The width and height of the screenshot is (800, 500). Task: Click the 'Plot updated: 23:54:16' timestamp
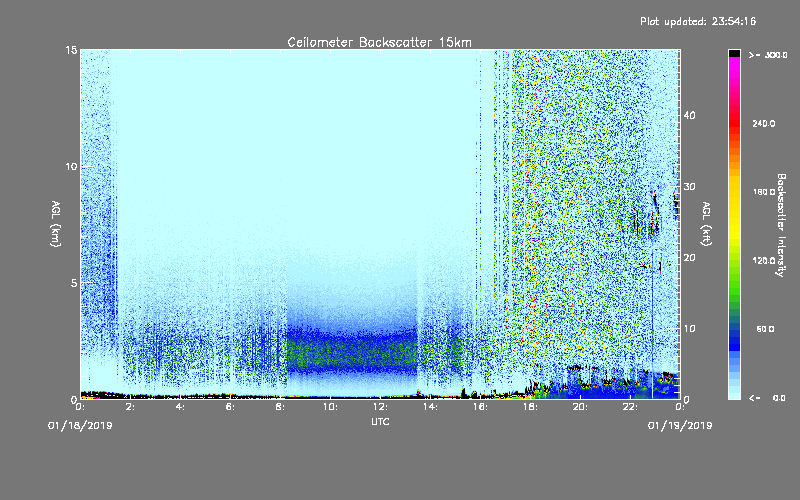pos(698,21)
